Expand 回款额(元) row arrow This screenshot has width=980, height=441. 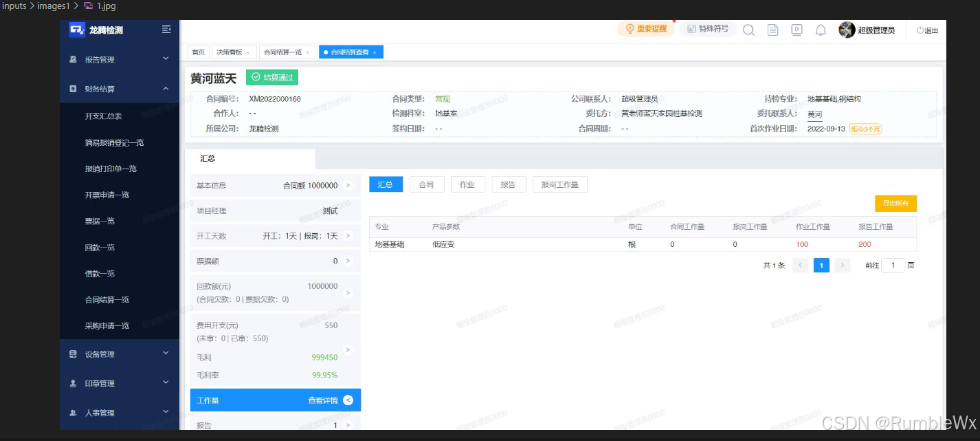pos(348,292)
